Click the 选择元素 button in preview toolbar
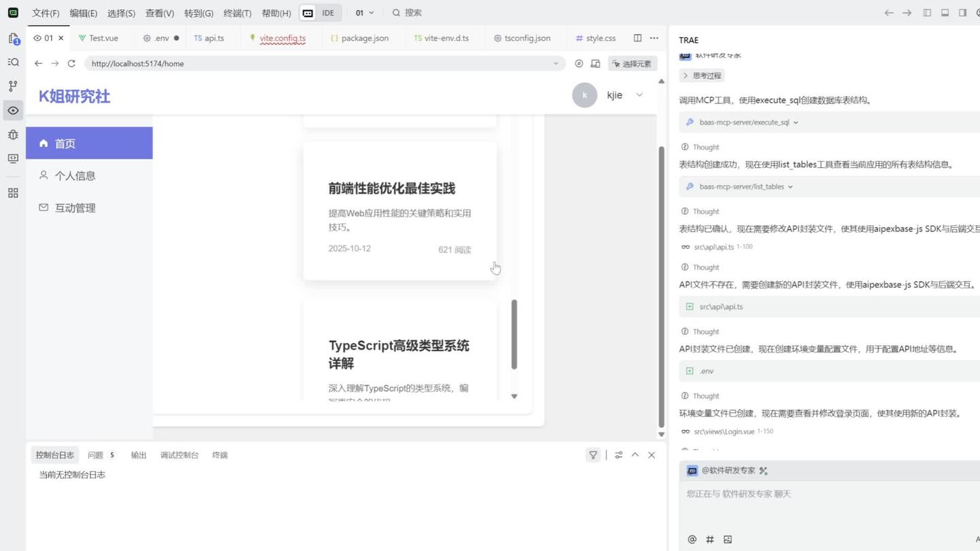Image resolution: width=980 pixels, height=551 pixels. point(631,63)
